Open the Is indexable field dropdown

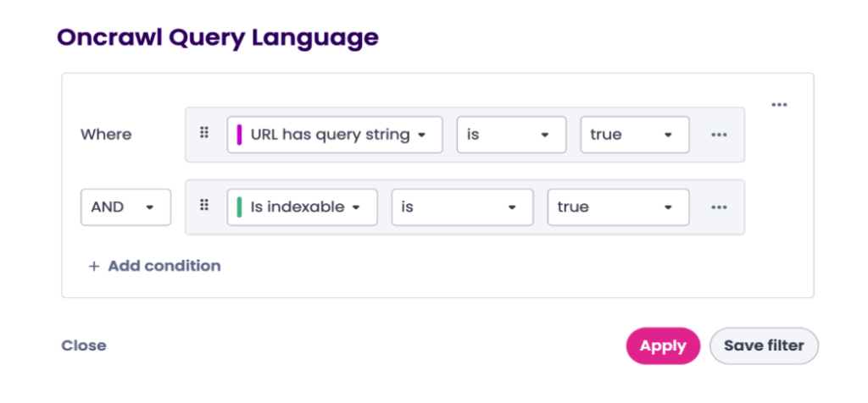coord(303,207)
